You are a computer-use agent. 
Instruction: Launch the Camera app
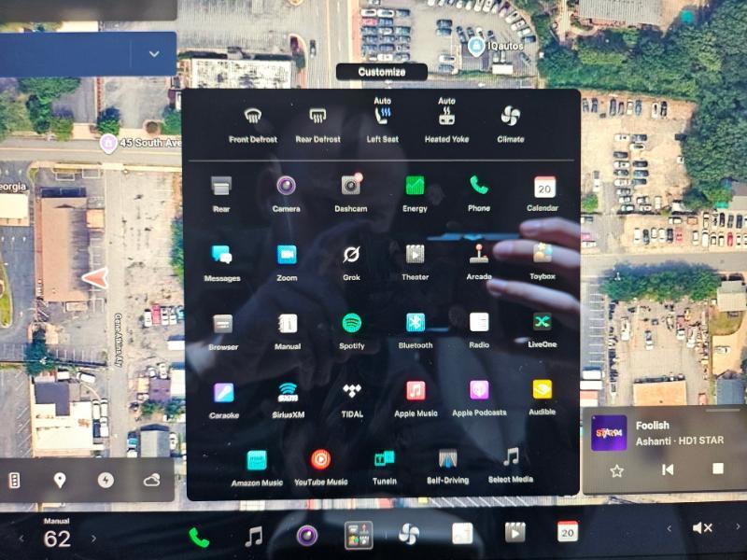(286, 193)
